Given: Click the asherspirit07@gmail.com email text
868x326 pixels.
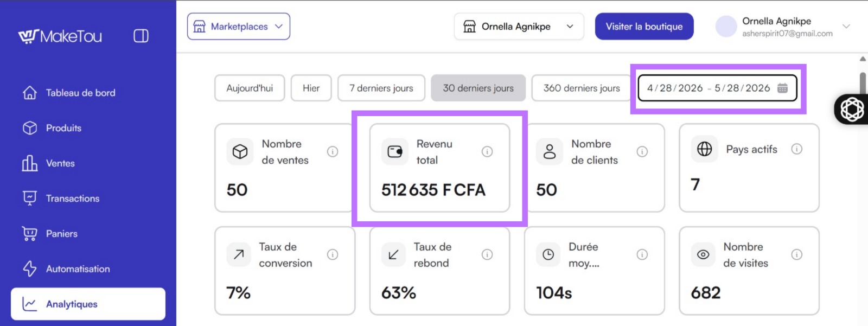Looking at the screenshot, I should tap(787, 34).
